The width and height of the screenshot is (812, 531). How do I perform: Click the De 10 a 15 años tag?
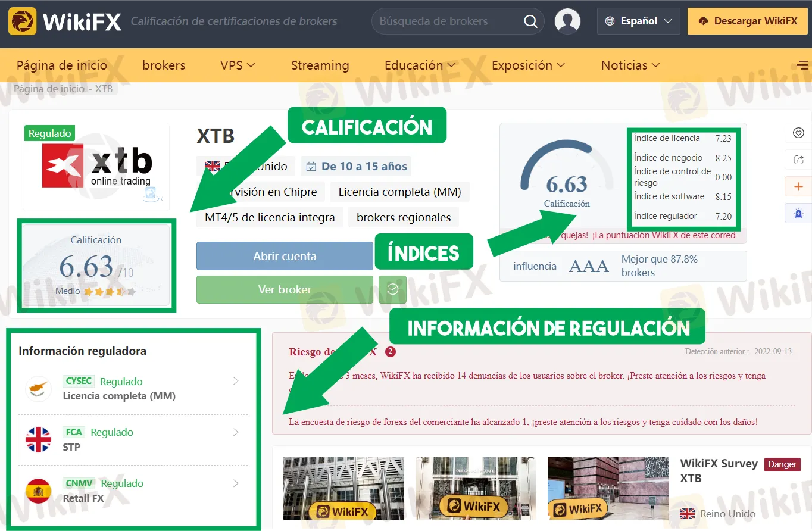click(x=356, y=167)
